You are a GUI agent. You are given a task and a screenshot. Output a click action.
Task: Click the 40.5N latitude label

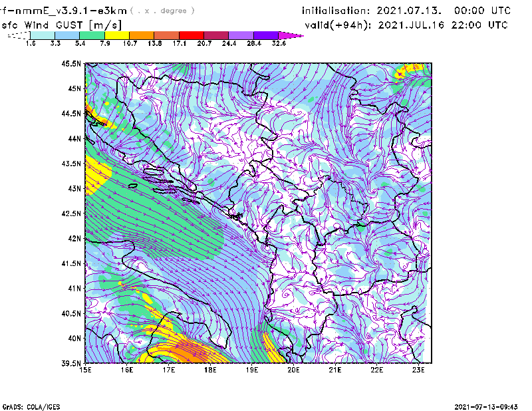[x=71, y=313]
